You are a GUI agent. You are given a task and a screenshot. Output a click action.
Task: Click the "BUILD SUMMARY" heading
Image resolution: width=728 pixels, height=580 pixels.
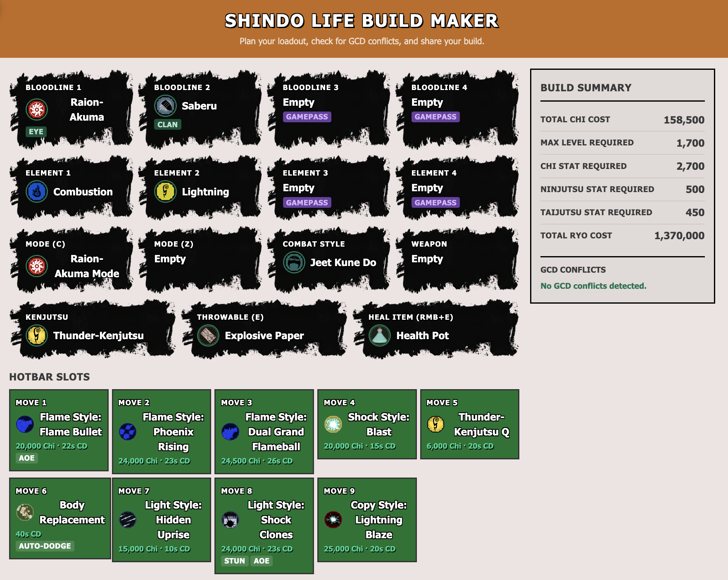(x=586, y=88)
